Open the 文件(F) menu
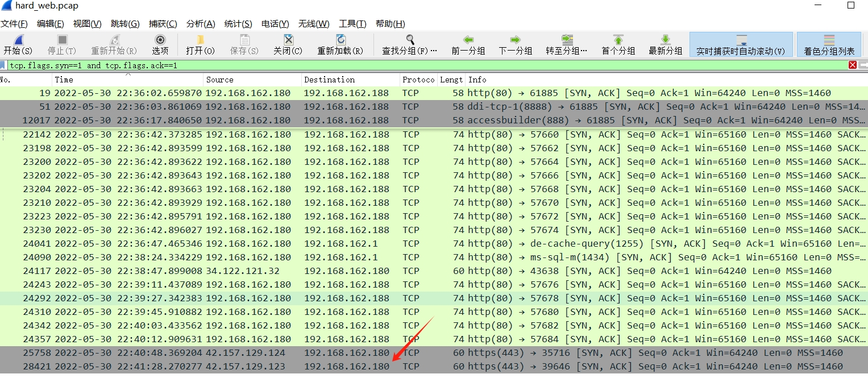This screenshot has height=378, width=868. click(x=14, y=24)
